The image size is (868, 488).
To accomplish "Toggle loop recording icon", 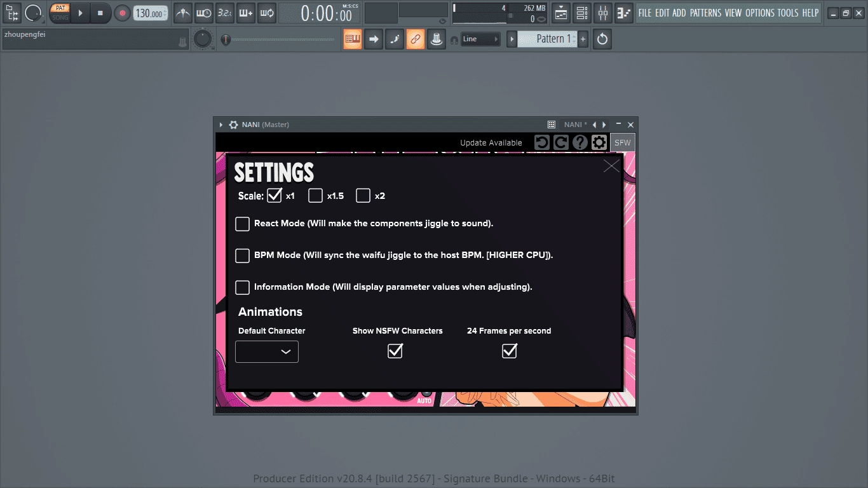I will pos(266,13).
